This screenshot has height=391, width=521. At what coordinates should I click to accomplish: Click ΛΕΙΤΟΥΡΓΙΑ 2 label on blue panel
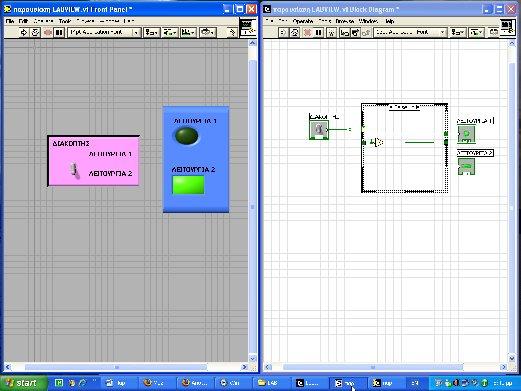193,170
